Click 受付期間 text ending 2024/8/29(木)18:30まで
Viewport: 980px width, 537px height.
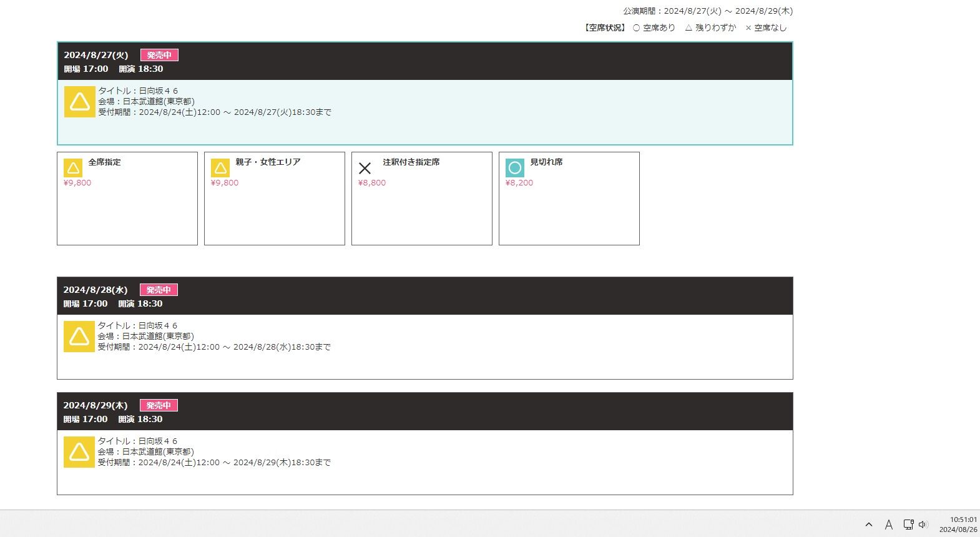[x=214, y=463]
